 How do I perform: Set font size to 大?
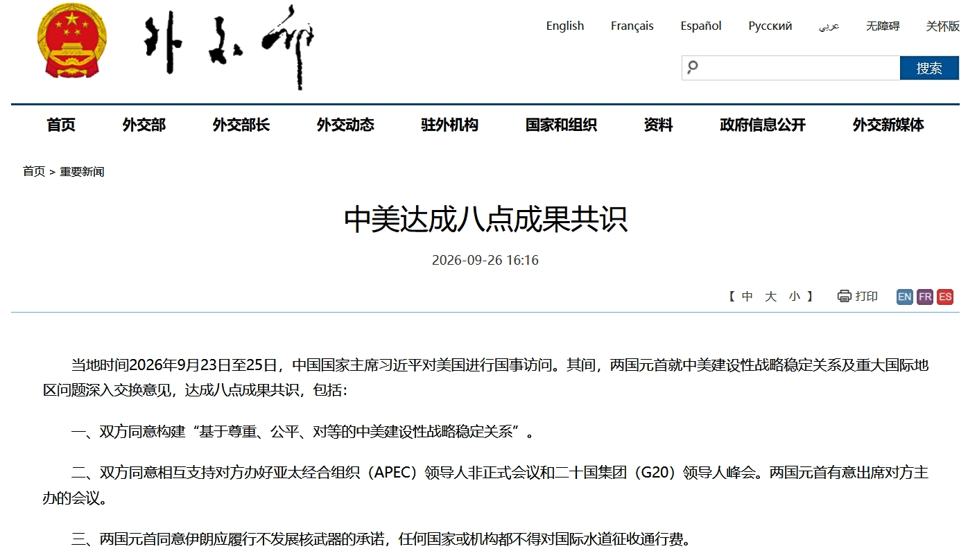(770, 297)
